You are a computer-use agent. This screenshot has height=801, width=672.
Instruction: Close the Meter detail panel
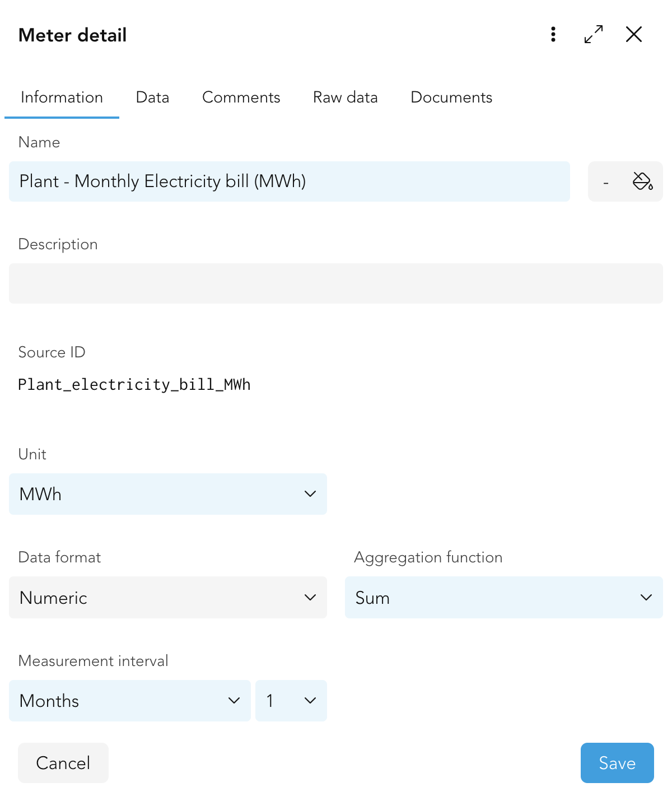pos(634,34)
